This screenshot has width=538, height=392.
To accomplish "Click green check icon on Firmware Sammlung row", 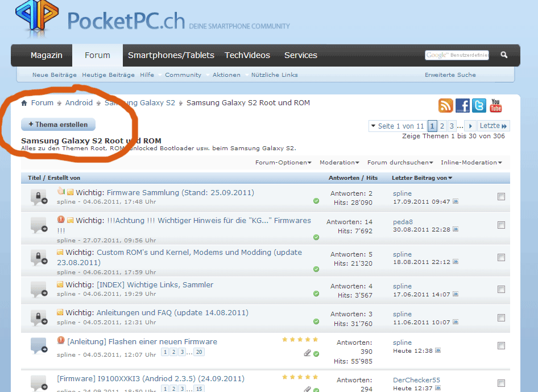I will (316, 201).
